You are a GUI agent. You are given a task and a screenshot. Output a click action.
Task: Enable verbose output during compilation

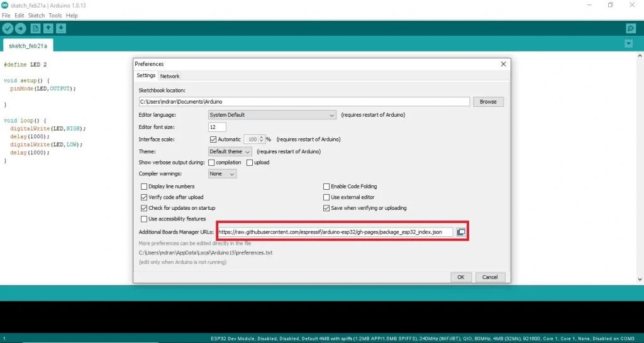pos(211,163)
